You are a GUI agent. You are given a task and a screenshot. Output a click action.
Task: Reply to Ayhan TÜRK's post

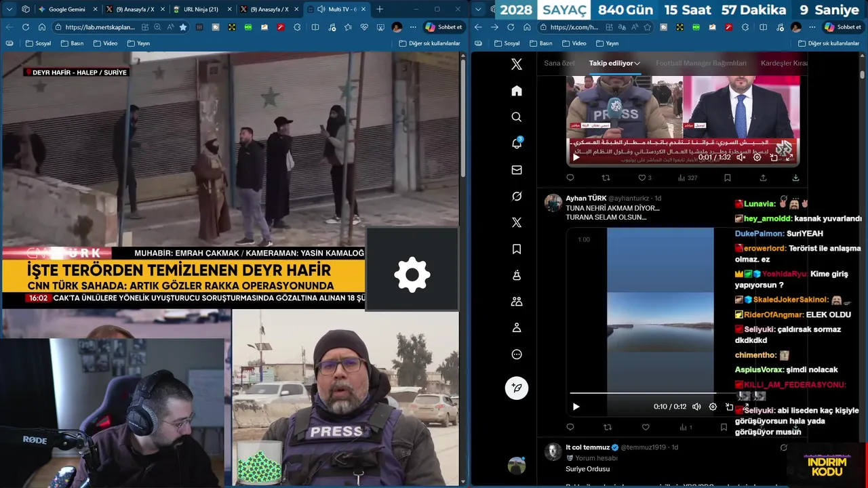click(x=570, y=428)
